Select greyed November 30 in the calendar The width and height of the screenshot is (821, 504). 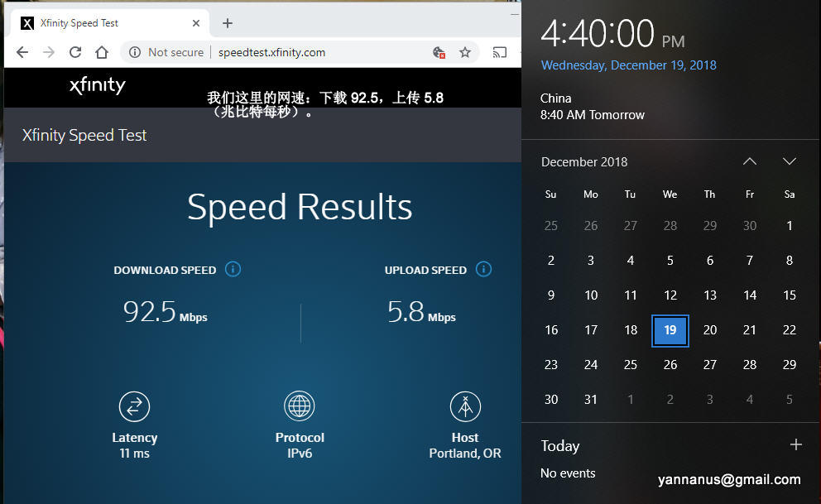tap(750, 226)
